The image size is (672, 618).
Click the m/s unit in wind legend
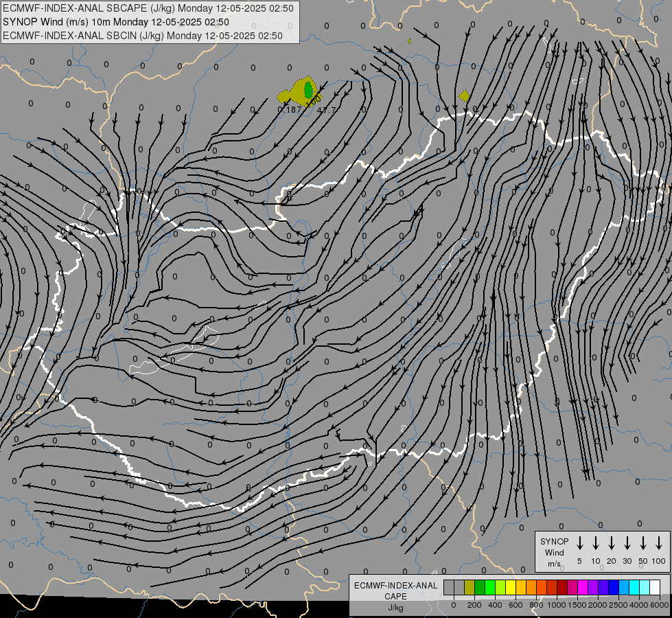(x=554, y=564)
